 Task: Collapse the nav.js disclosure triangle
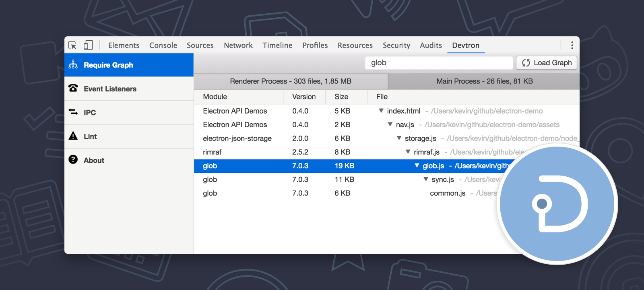pyautogui.click(x=390, y=124)
